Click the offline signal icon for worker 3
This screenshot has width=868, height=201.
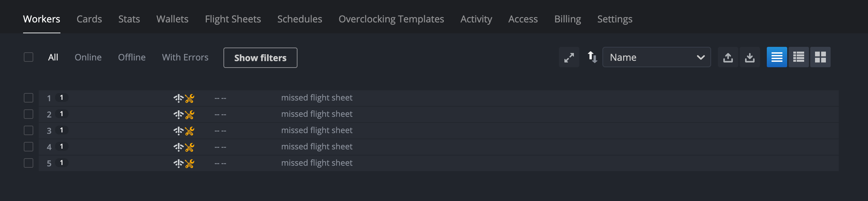(178, 131)
